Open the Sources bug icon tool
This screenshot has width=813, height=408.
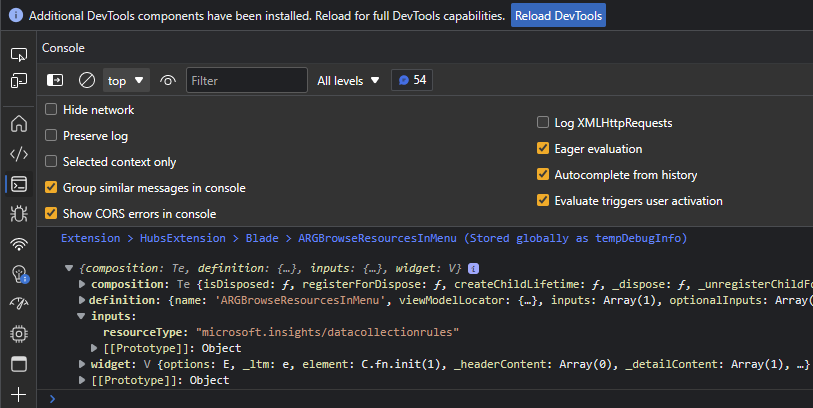(x=19, y=214)
